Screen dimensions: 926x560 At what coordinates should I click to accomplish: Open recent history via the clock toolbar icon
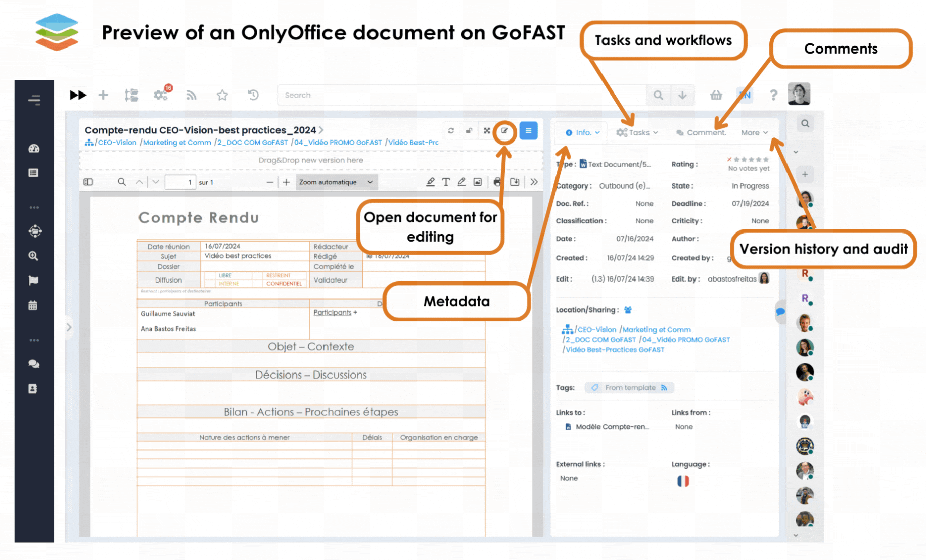(x=253, y=95)
